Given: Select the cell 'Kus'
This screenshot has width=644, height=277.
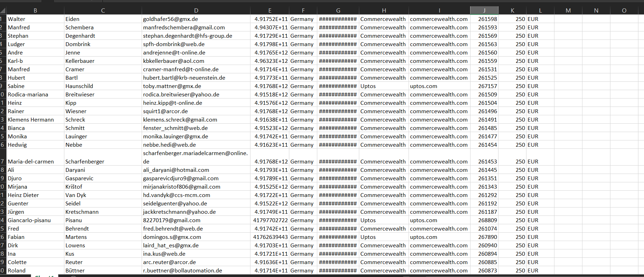Looking at the screenshot, I should tap(103, 254).
